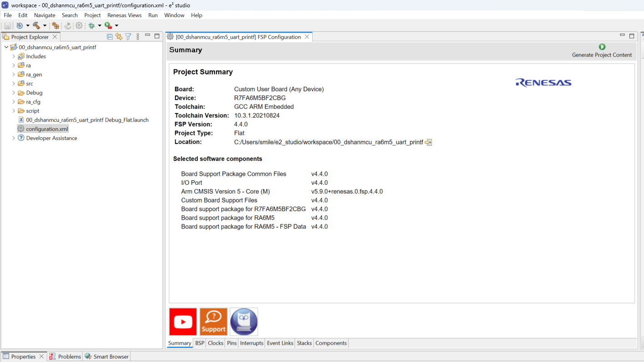644x362 pixels.
Task: Click the skip/resume arrow toolbar icon
Action: [x=68, y=26]
